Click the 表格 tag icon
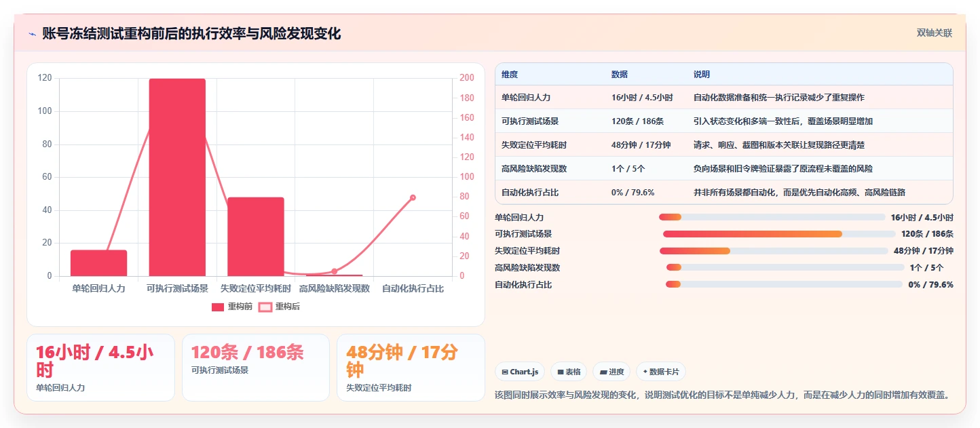The height and width of the screenshot is (428, 980). click(x=560, y=372)
